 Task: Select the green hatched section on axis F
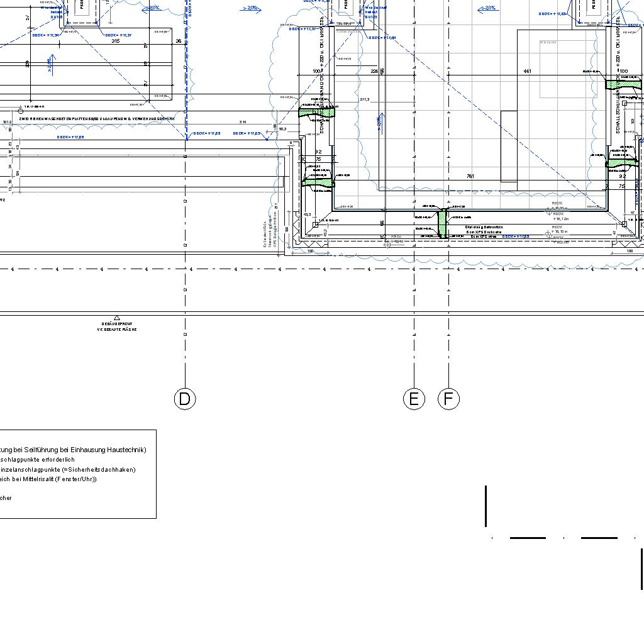click(x=442, y=223)
